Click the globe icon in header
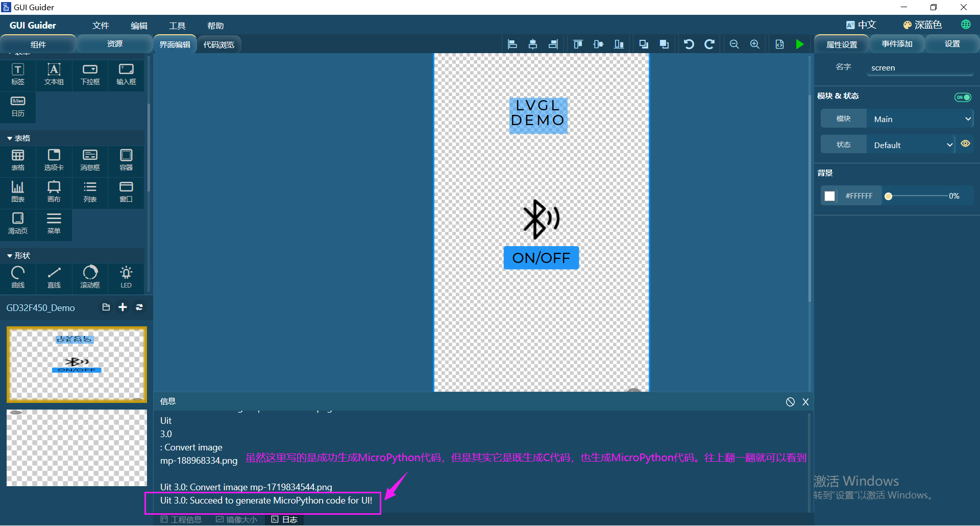The image size is (980, 526). [966, 25]
